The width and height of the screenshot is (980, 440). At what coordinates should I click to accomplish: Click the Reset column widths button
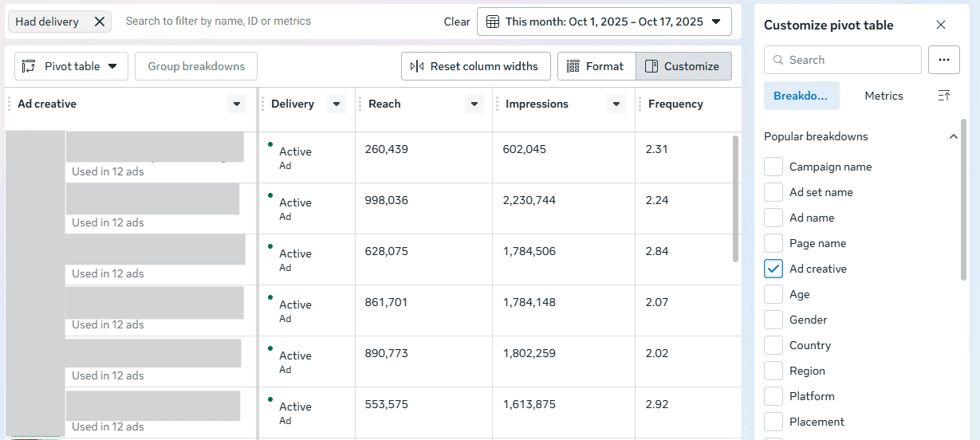pyautogui.click(x=475, y=66)
